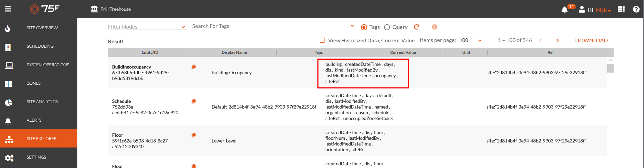Open Site Analytics in sidebar
This screenshot has width=644, height=168.
(38, 102)
